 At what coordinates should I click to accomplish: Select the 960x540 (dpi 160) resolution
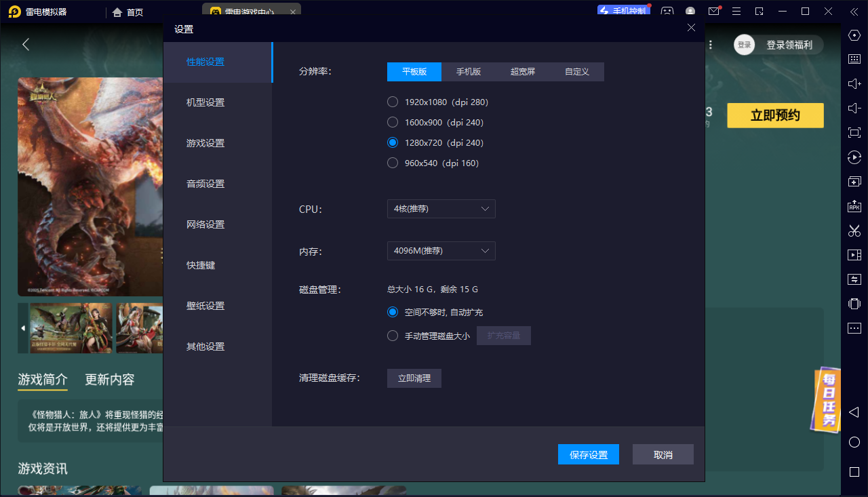[433, 163]
